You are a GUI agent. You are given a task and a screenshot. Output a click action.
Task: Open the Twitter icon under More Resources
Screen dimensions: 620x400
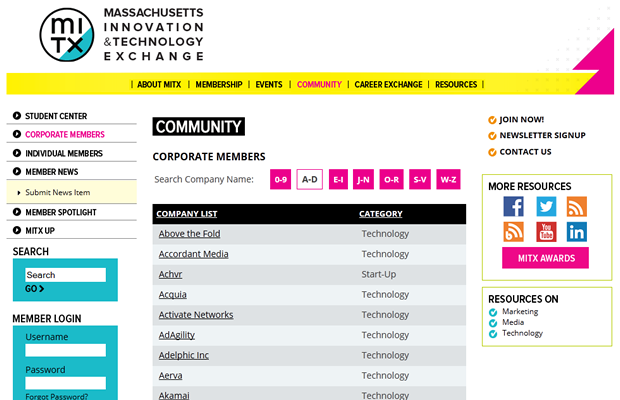pos(546,206)
